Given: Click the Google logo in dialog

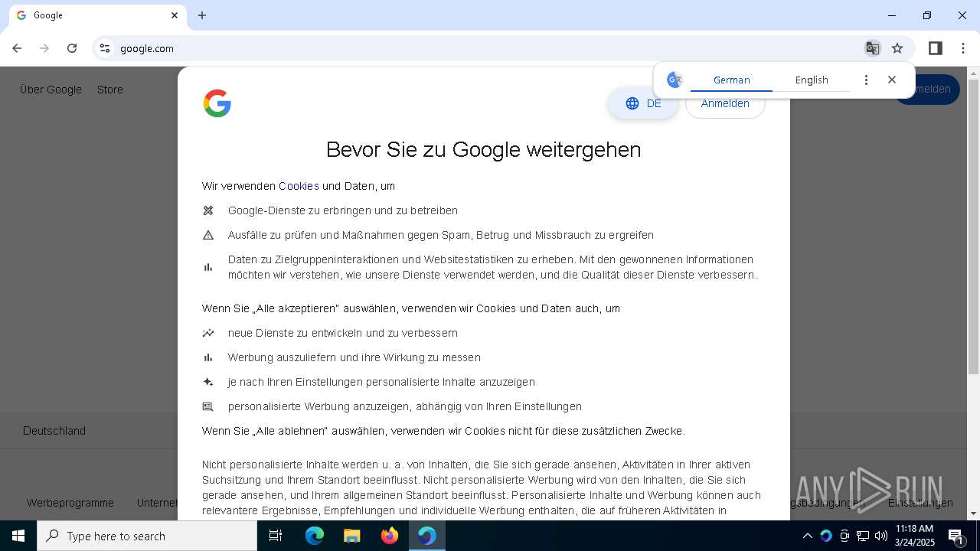Looking at the screenshot, I should (x=217, y=103).
